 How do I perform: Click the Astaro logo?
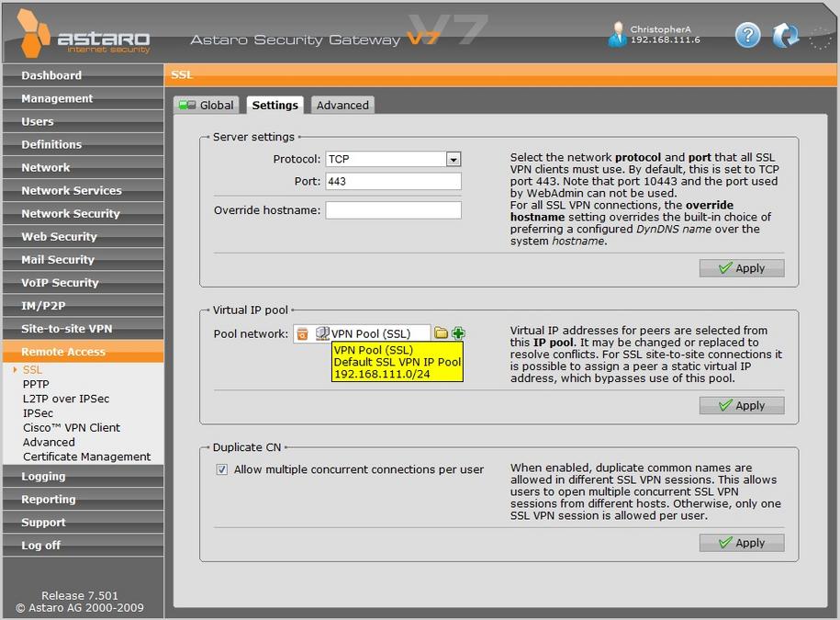click(83, 33)
